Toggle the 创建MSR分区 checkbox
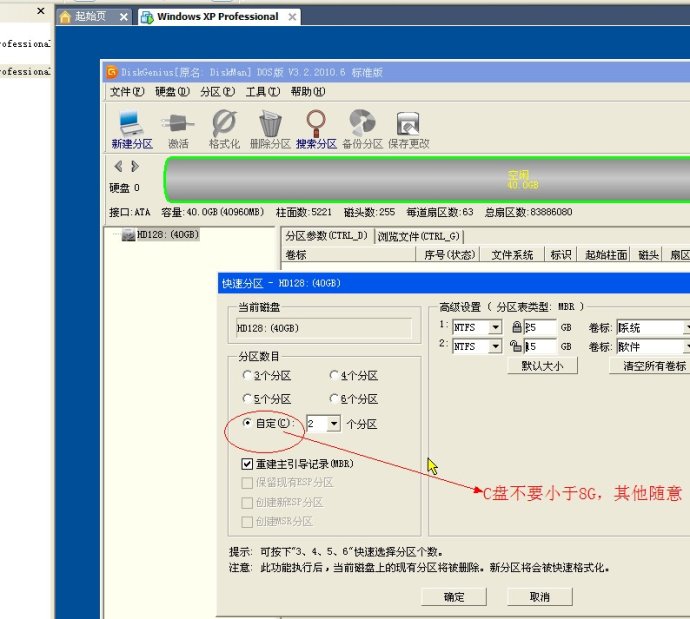This screenshot has height=619, width=690. tap(247, 522)
